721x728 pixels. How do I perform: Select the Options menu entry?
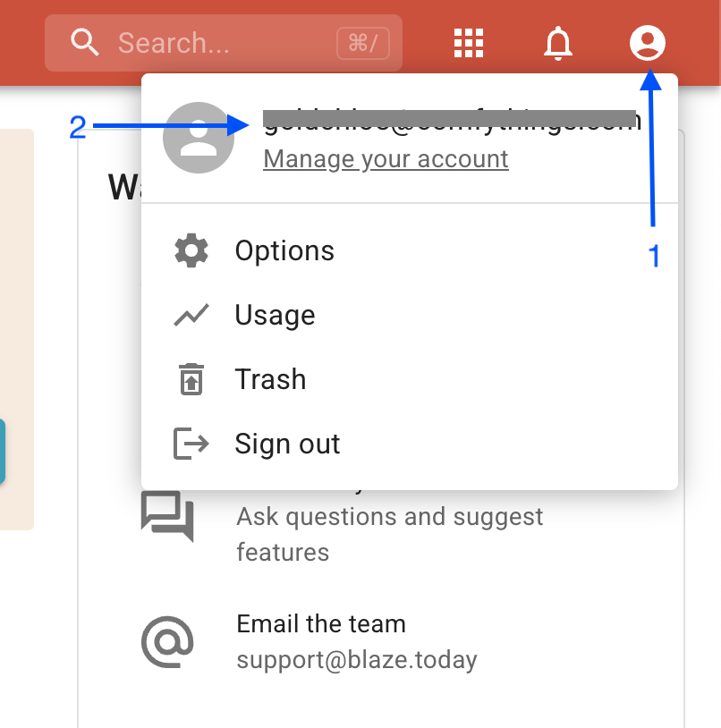284,251
